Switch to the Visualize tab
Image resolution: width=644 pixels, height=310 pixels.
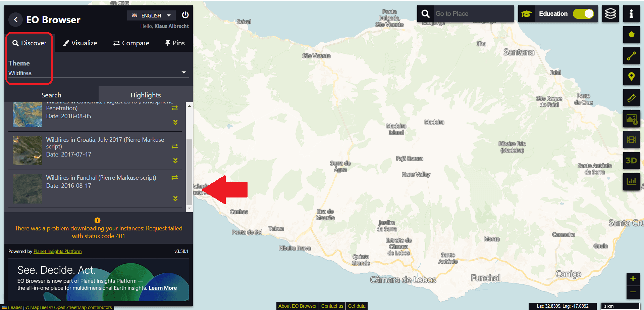point(80,43)
